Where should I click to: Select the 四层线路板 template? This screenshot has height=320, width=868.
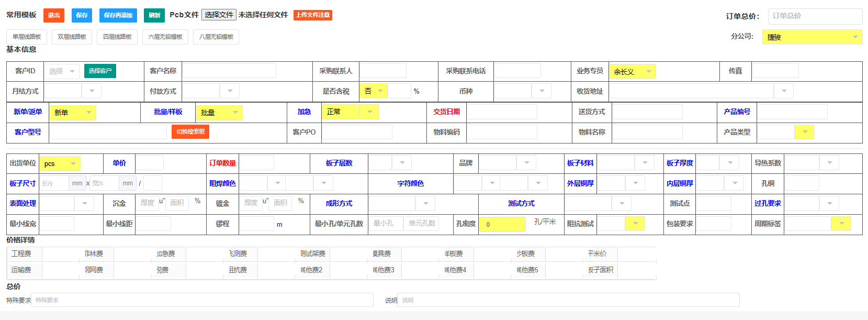[x=117, y=37]
